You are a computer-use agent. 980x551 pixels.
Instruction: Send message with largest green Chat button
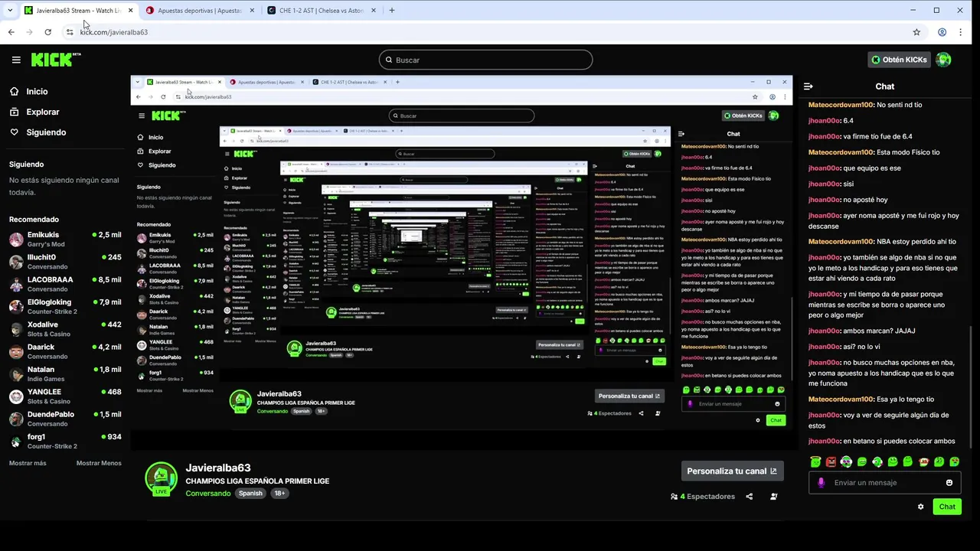947,507
